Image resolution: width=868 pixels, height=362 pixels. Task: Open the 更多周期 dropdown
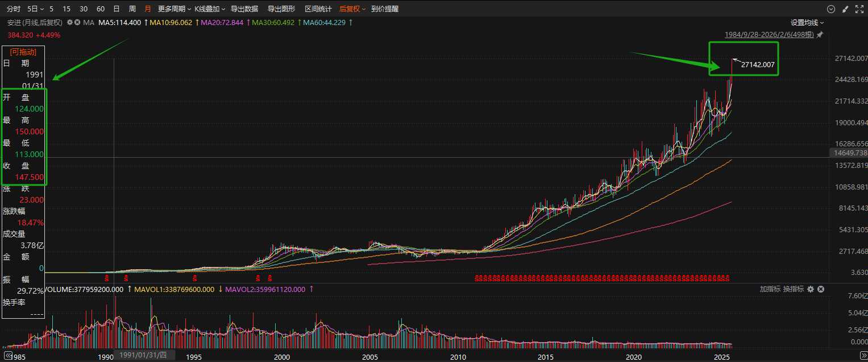(175, 9)
